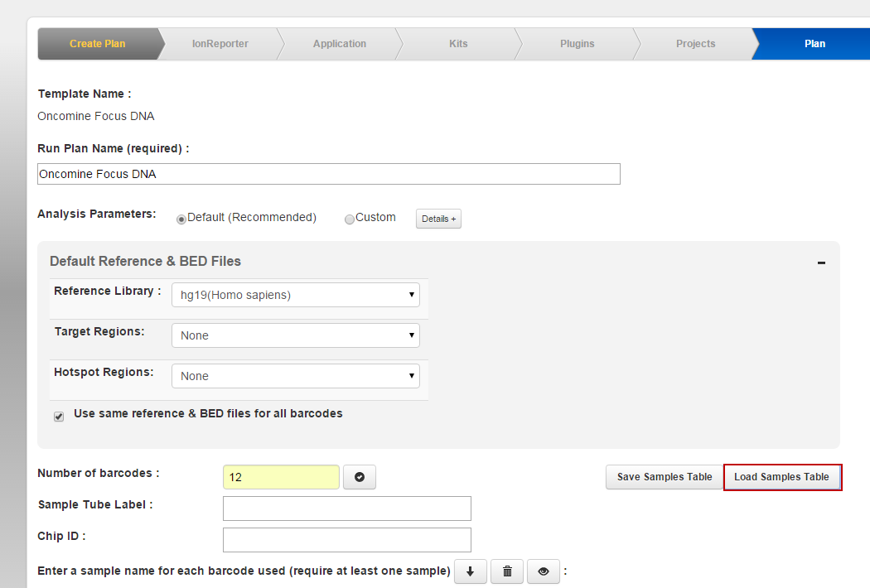The image size is (870, 588).
Task: Open the Target Regions dropdown
Action: (296, 335)
